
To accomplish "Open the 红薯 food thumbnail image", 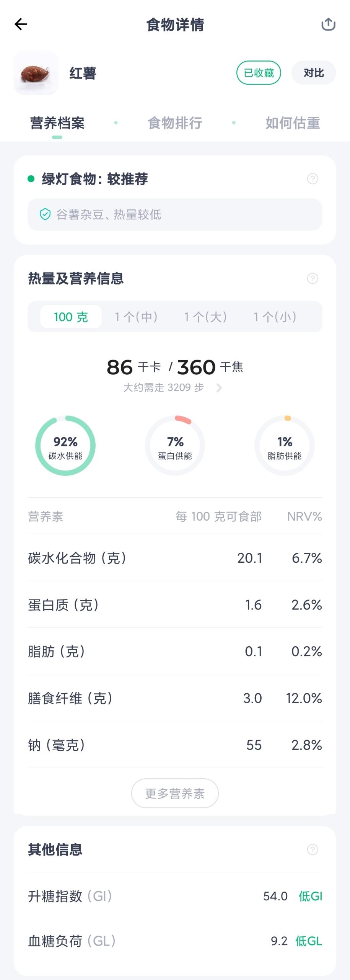I will pyautogui.click(x=36, y=73).
